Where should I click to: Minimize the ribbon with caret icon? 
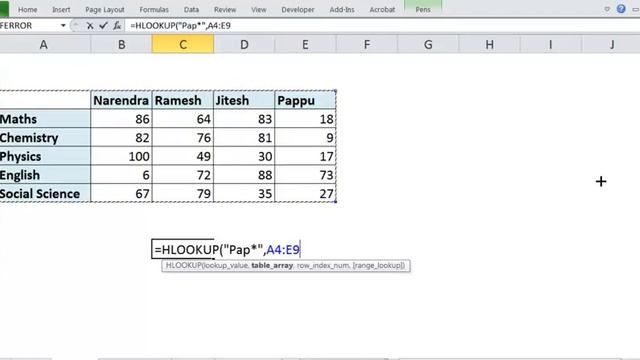coord(607,9)
